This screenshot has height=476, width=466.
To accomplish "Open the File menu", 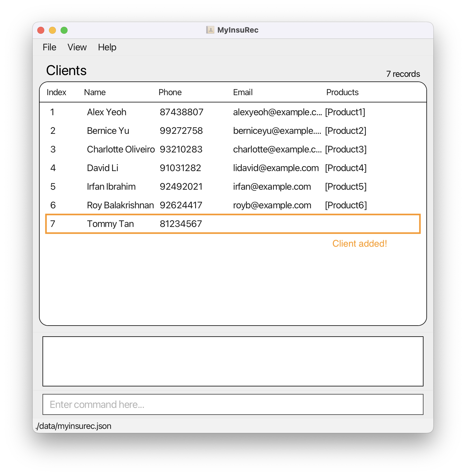I will tap(50, 47).
